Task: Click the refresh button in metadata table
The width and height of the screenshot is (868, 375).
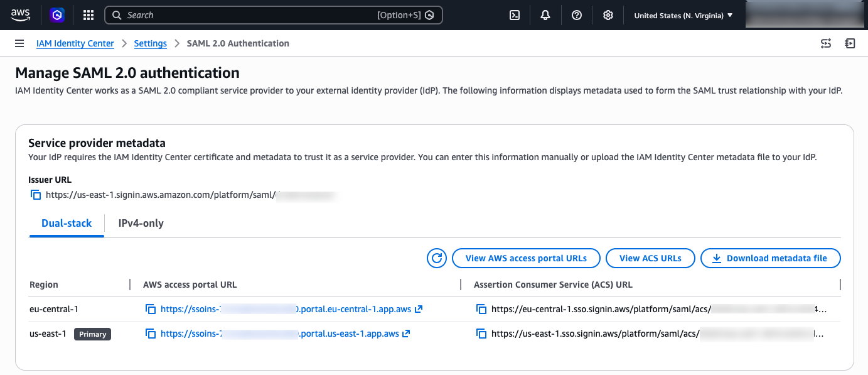Action: pos(436,258)
